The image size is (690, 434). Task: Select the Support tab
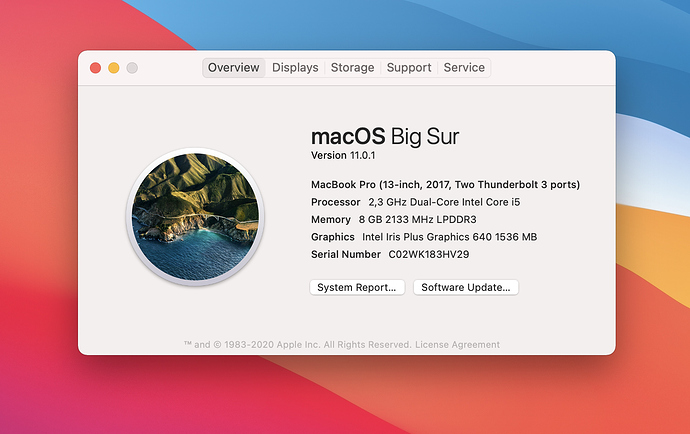[409, 68]
